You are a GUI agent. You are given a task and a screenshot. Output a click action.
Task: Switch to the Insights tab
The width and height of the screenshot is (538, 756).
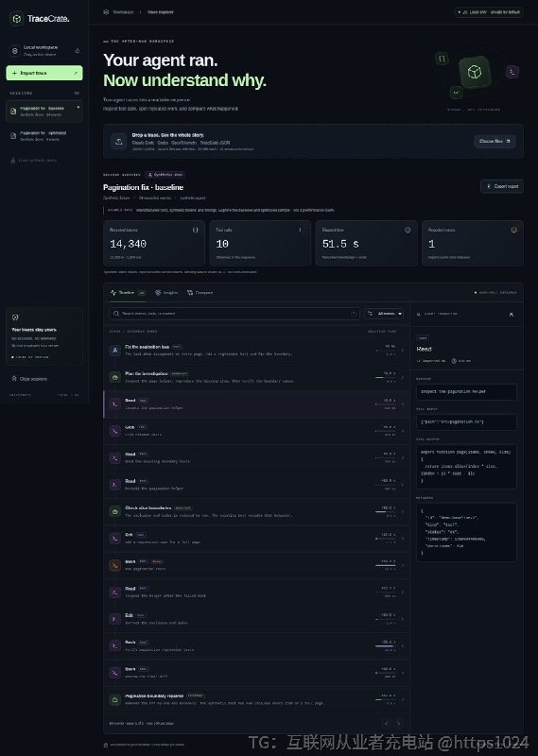click(166, 293)
